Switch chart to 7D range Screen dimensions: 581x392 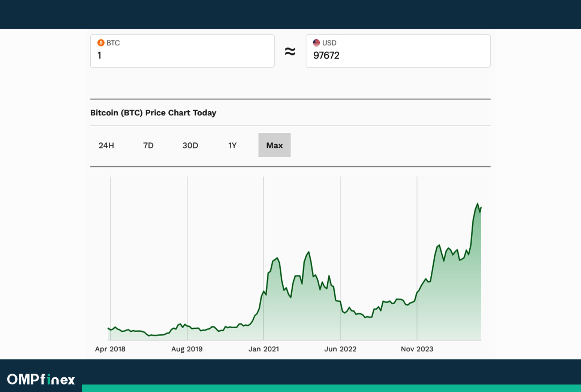point(148,145)
